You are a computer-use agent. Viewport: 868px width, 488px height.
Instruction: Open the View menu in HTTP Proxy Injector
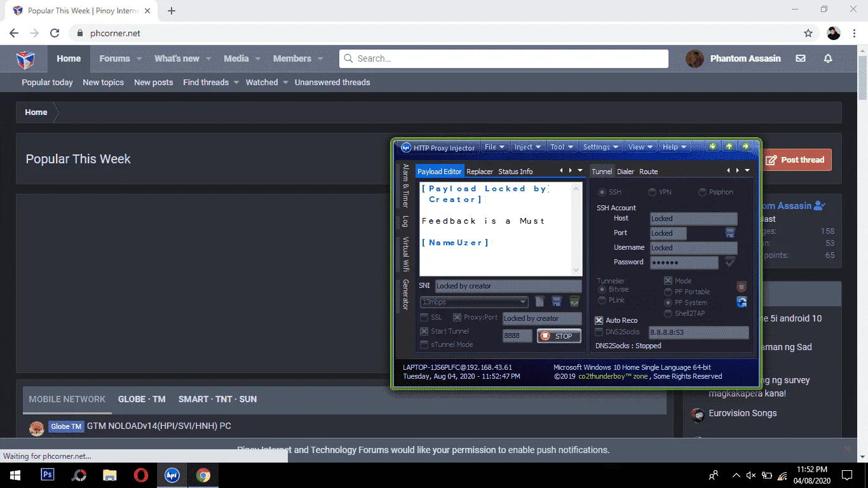coord(641,147)
